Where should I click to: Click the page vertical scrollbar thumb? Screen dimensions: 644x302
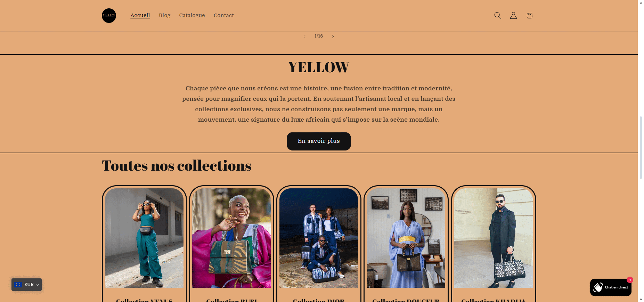tap(641, 148)
